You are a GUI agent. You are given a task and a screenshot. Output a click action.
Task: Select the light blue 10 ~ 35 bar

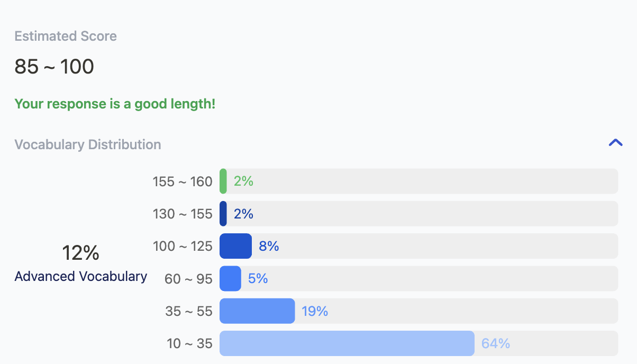click(347, 343)
